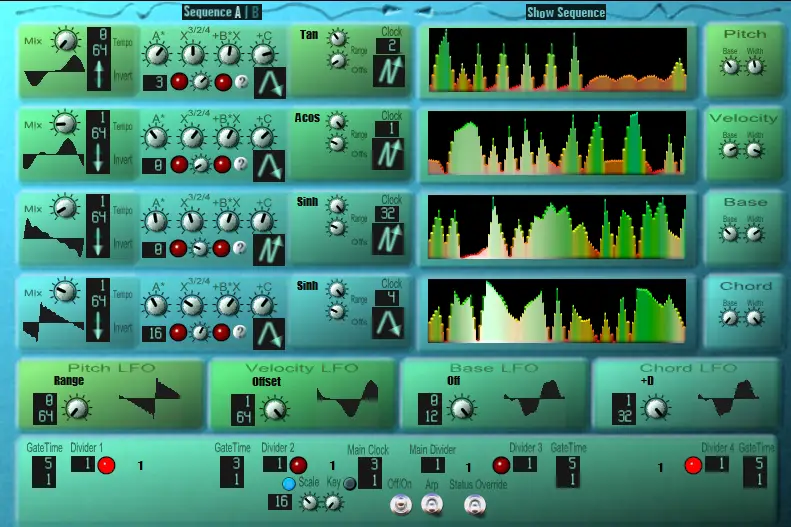
Task: Click the Show Sequence button
Action: (x=566, y=12)
